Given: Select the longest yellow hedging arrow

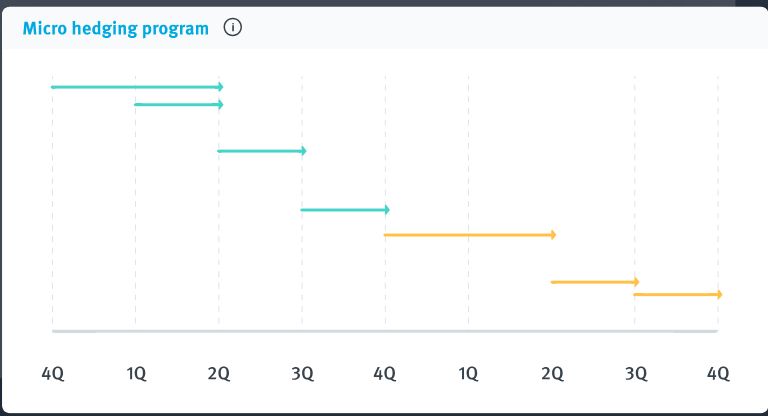Looking at the screenshot, I should point(468,235).
